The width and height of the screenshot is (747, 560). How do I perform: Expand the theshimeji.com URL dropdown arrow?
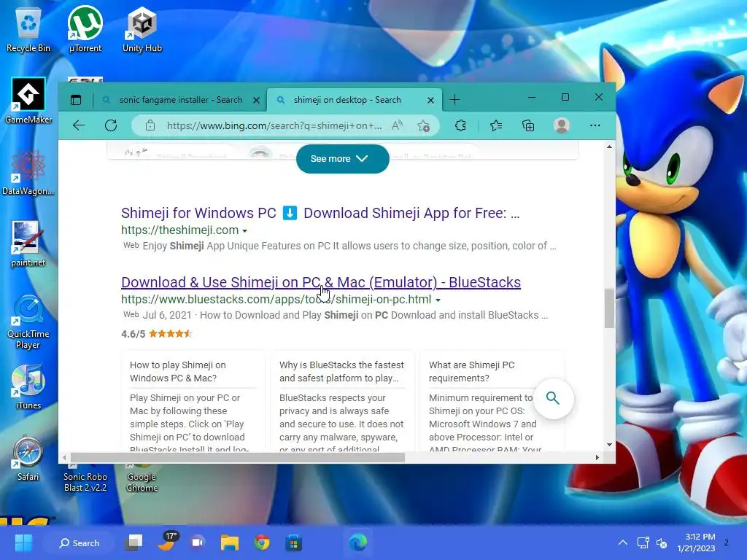point(245,231)
